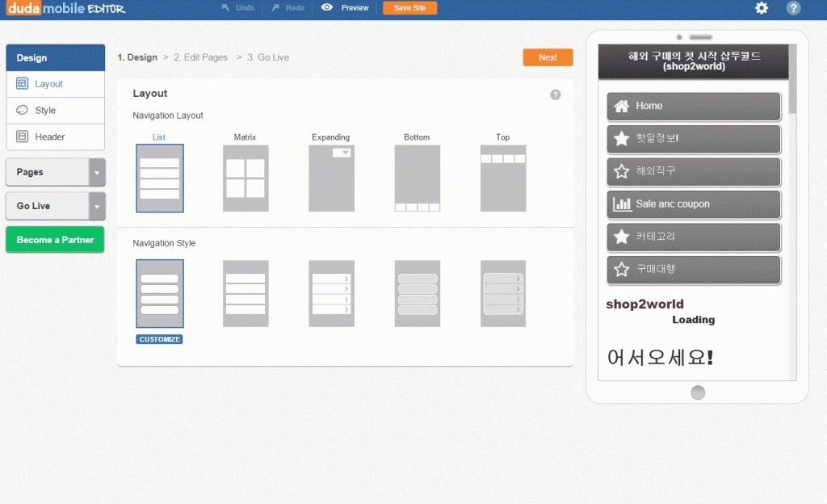Select the Bottom navigation layout

click(x=417, y=178)
